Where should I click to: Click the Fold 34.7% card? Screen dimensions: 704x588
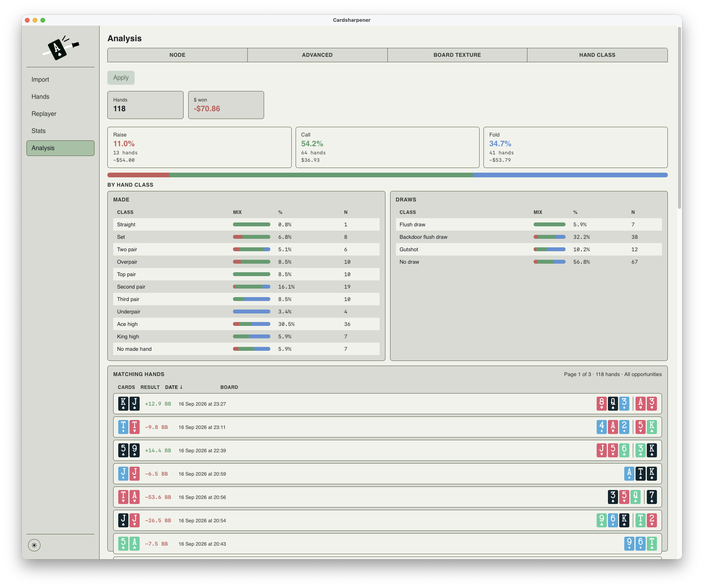[x=576, y=147]
